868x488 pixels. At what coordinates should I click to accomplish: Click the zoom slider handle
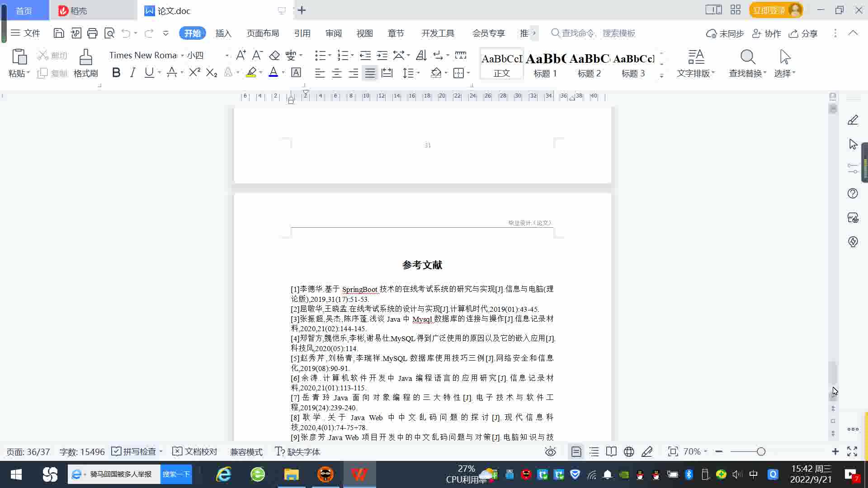(761, 452)
